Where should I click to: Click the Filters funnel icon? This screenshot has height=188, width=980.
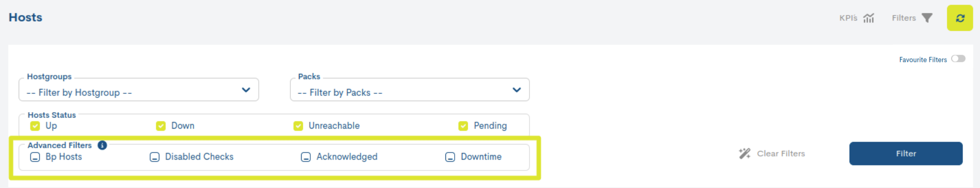(x=927, y=18)
